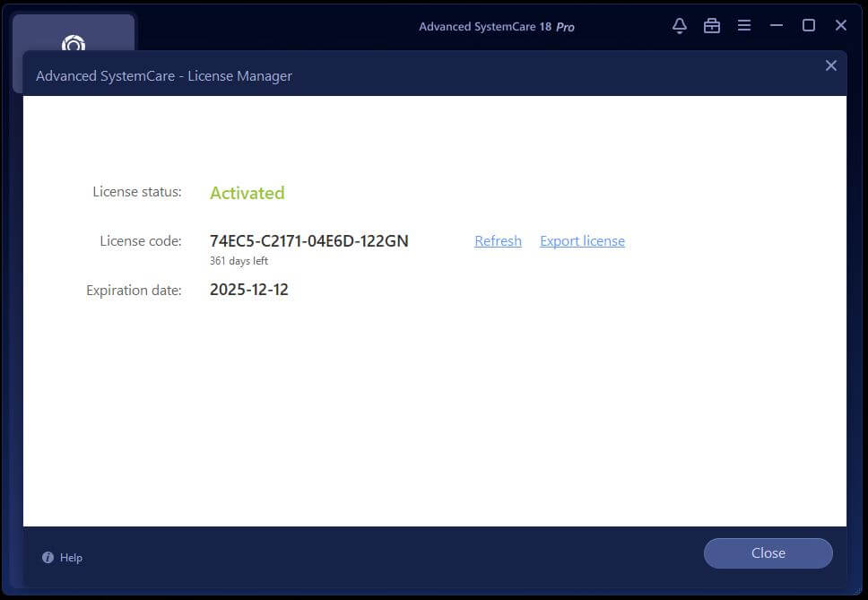The height and width of the screenshot is (600, 868).
Task: Minimize the Advanced SystemCare window
Action: pos(777,25)
